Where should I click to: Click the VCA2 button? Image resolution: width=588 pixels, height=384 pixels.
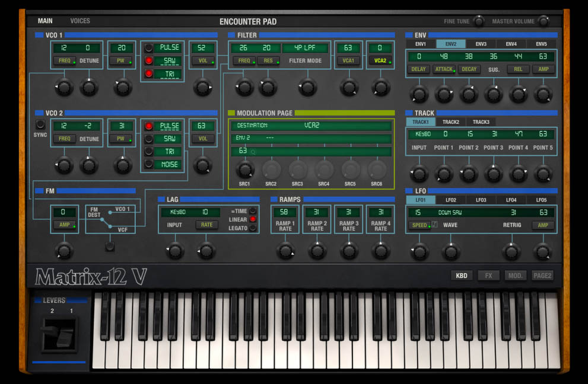tap(380, 60)
